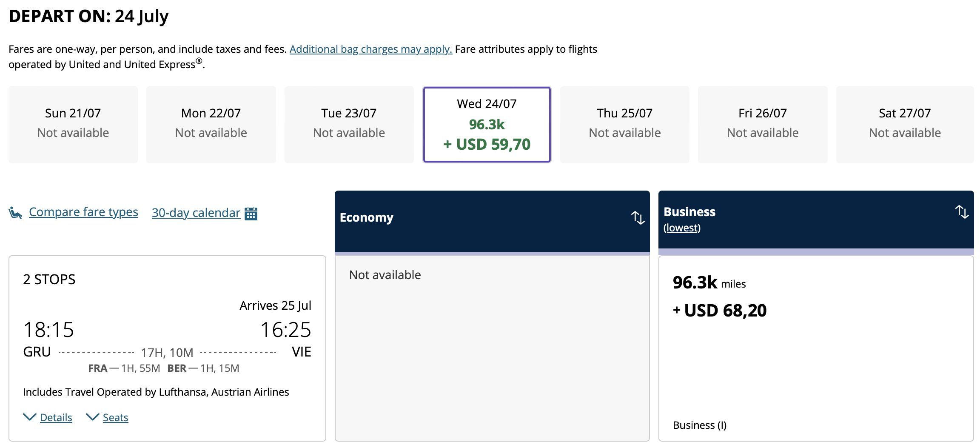Select the Sat 27/07 date tab
Image resolution: width=980 pixels, height=445 pixels.
(905, 124)
